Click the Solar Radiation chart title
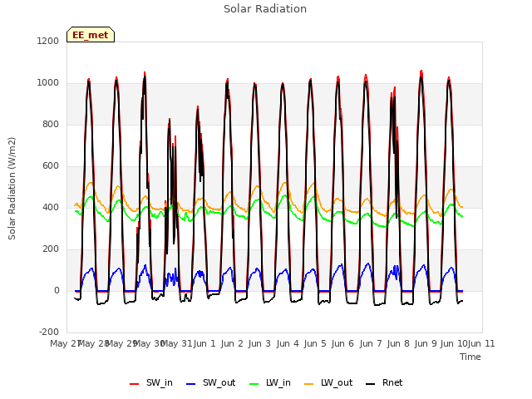The image size is (532, 399). pos(265,9)
